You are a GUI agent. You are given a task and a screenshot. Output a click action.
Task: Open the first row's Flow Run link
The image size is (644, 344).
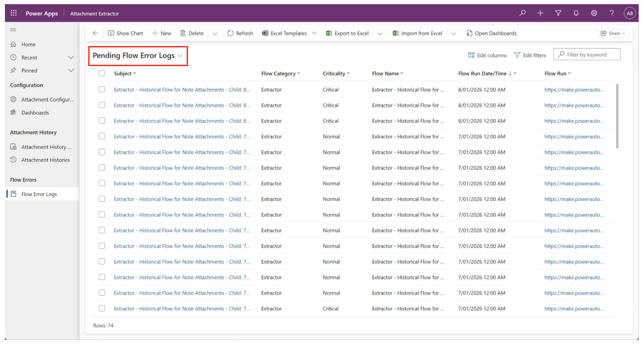coord(574,89)
